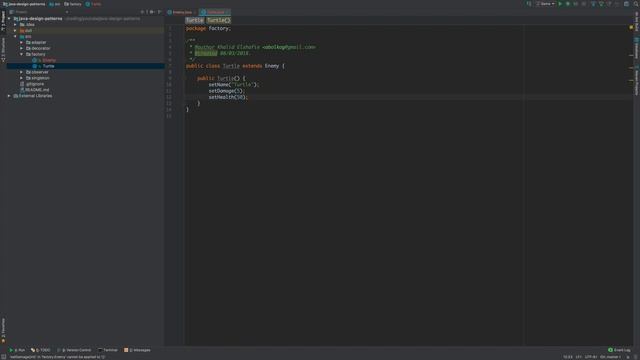Click the setName("Turtle") code line
Image resolution: width=640 pixels, height=360 pixels.
tap(233, 84)
